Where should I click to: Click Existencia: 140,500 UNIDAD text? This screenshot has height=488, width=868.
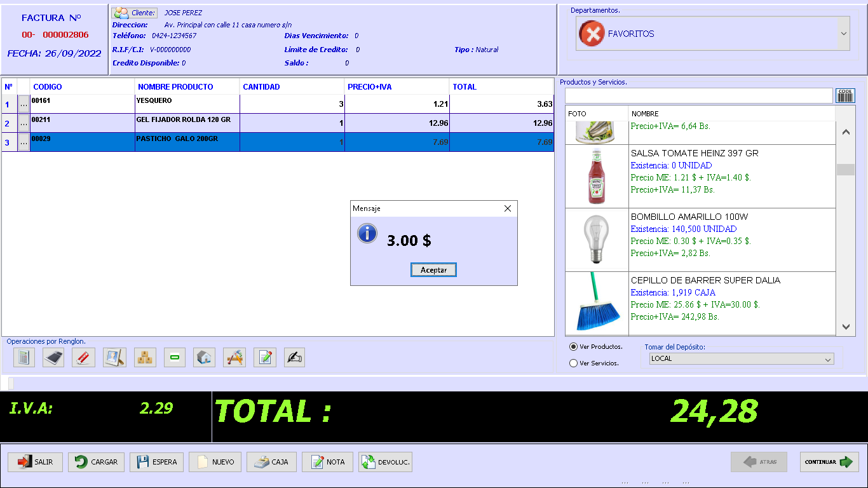tap(684, 229)
